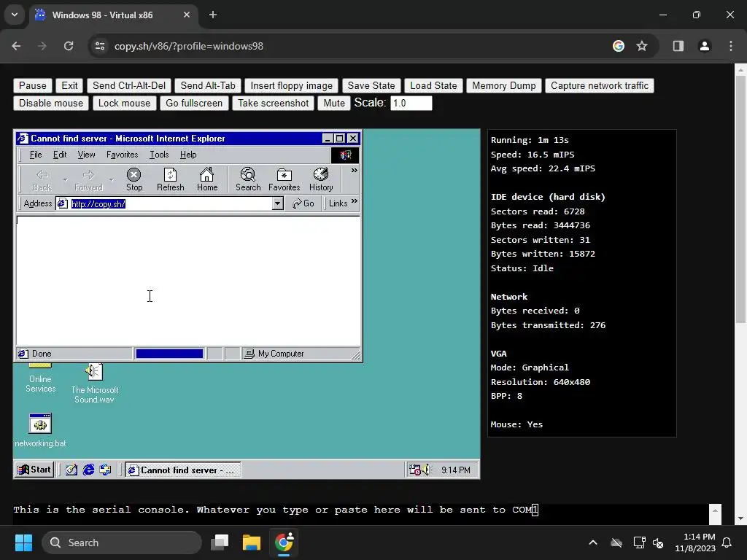747x560 pixels.
Task: Click the Stop icon in IE toolbar
Action: [134, 179]
